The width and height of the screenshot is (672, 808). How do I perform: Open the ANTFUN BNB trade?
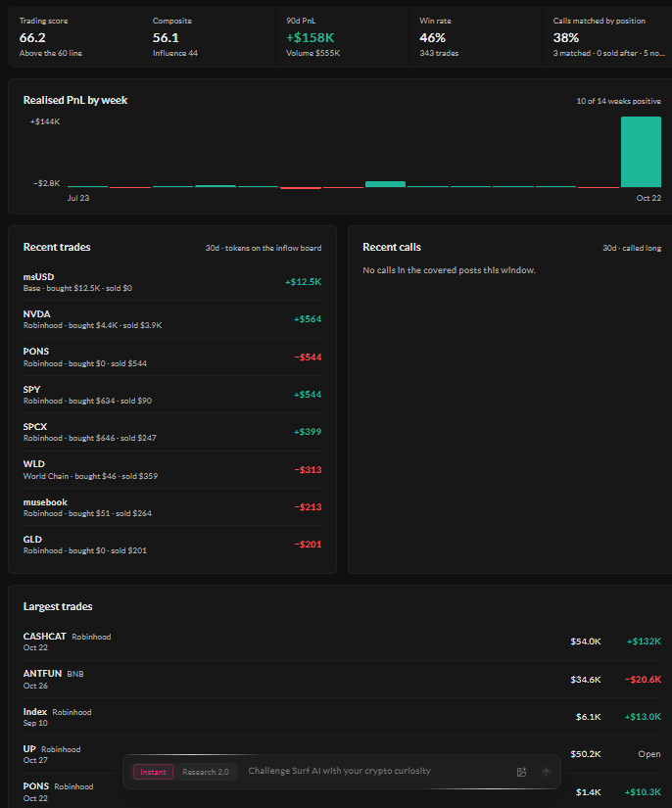coord(342,679)
